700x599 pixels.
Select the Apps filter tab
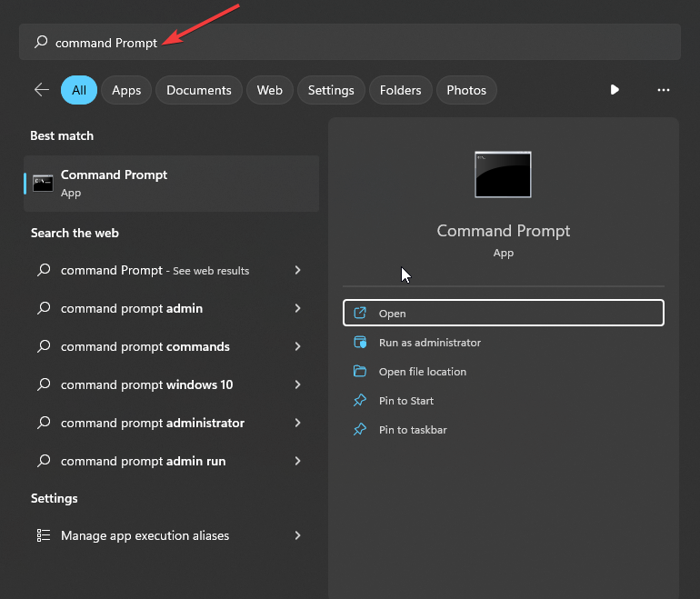126,90
